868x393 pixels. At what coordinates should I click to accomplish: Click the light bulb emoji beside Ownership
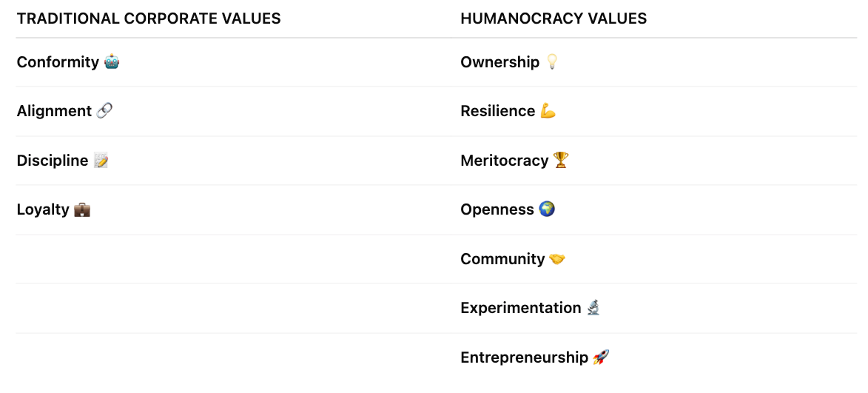(551, 62)
